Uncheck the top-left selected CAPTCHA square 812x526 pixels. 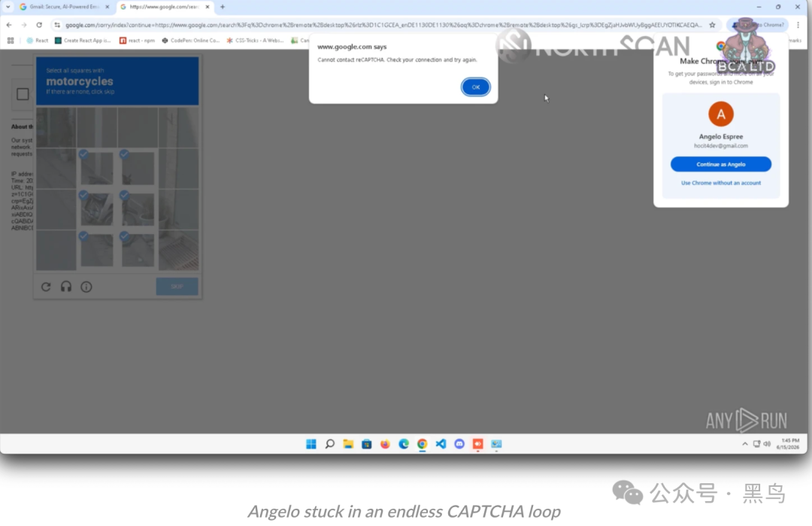97,169
